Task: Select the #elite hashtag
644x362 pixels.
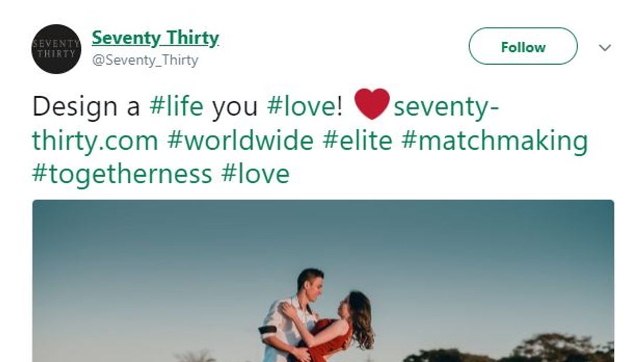Action: point(357,141)
